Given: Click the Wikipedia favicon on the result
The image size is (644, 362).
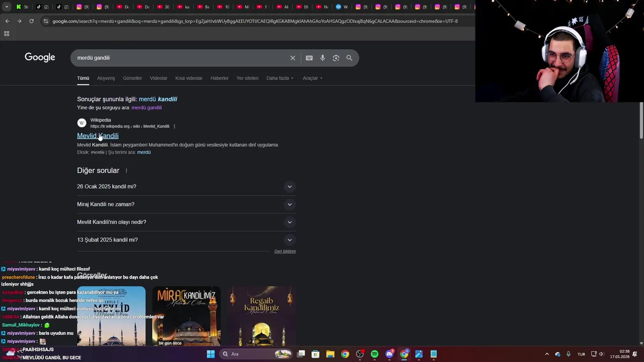Looking at the screenshot, I should click(82, 123).
